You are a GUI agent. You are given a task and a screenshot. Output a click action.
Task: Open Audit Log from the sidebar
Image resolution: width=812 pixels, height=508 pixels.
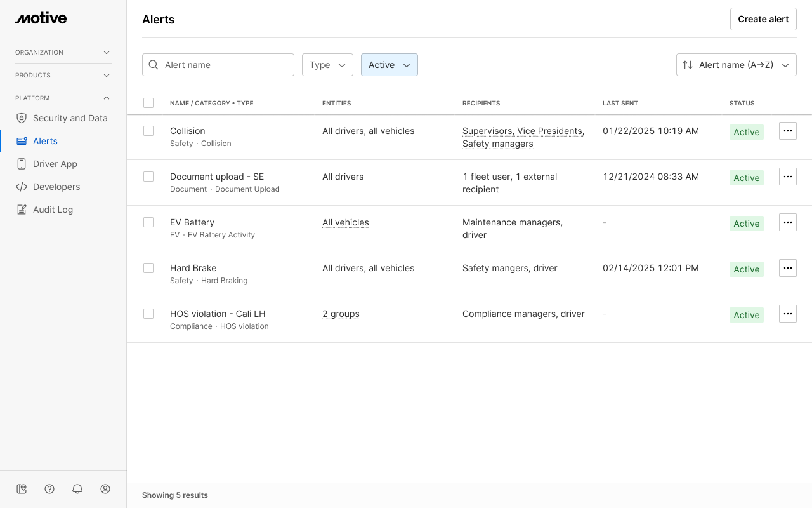click(x=53, y=210)
